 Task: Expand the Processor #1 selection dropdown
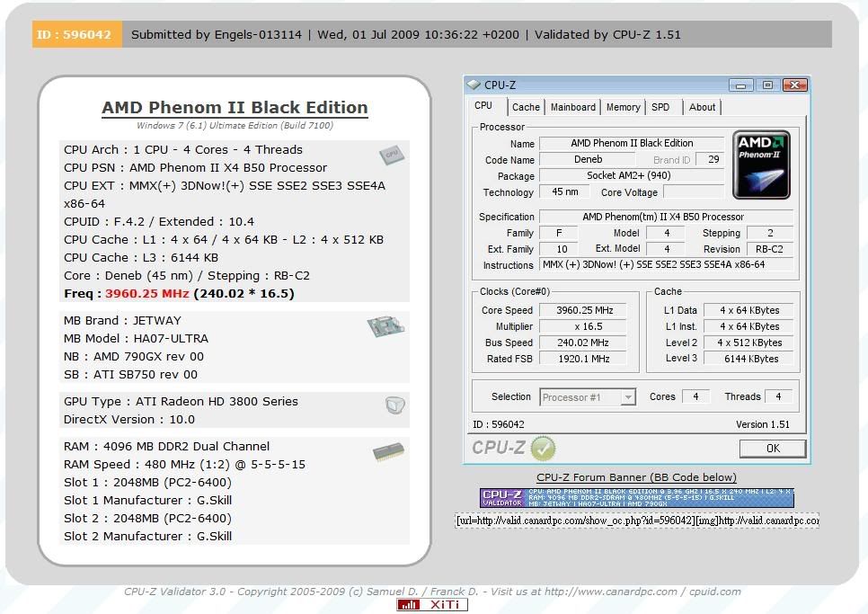628,397
